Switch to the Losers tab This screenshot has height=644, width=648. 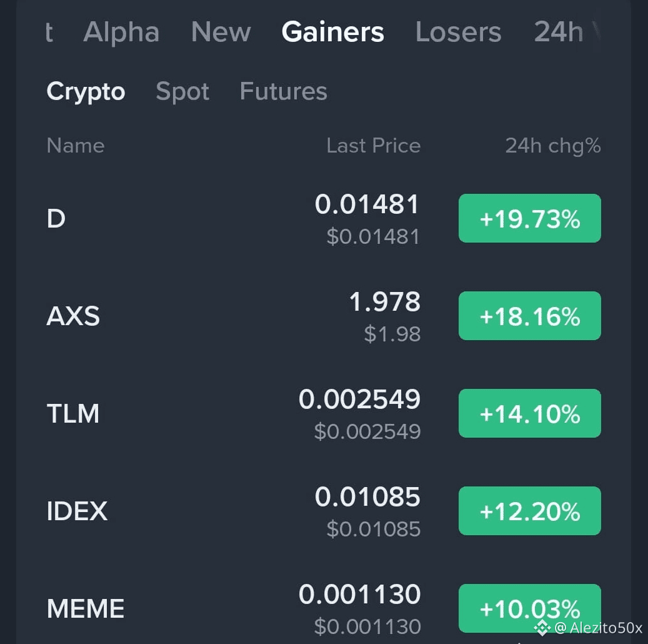pos(458,32)
